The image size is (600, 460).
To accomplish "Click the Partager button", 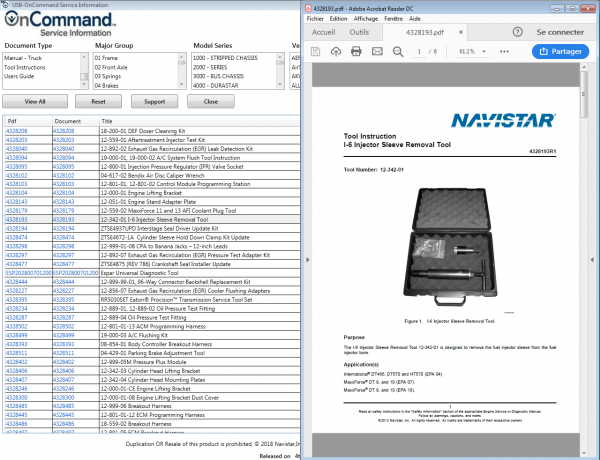I will (560, 51).
